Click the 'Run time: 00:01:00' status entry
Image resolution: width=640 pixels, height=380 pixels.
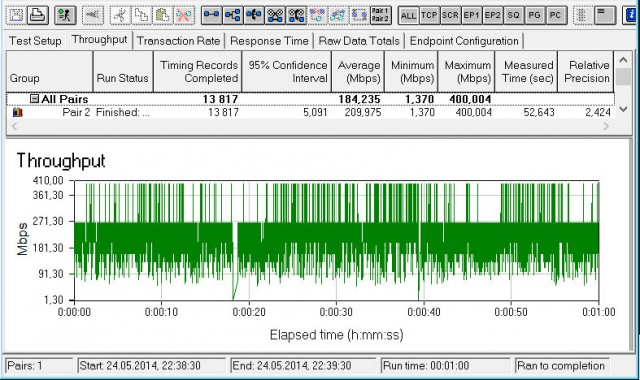coord(445,365)
